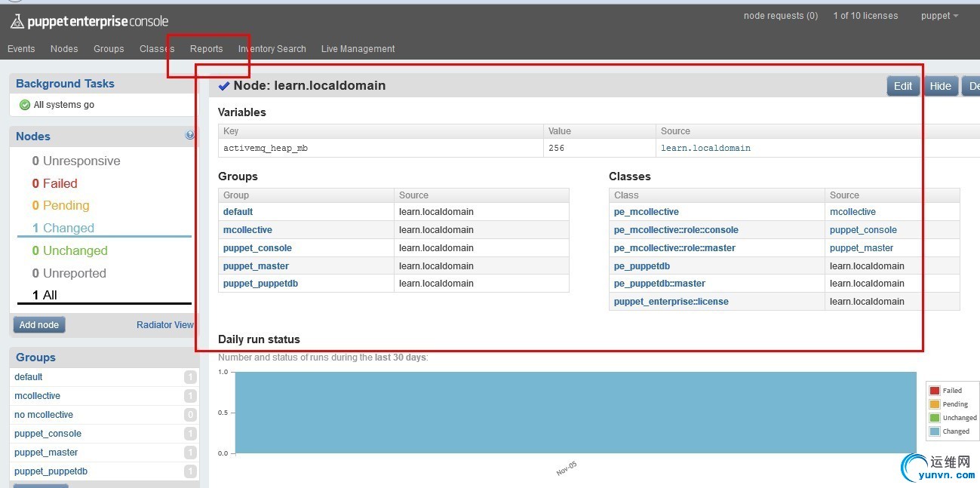This screenshot has height=488, width=980.
Task: Click the Nov-05 chart axis label
Action: coord(567,468)
